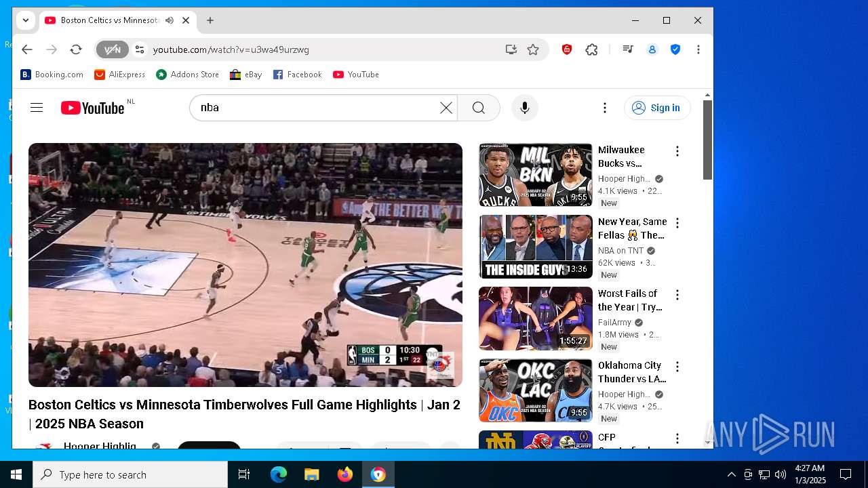The image size is (868, 488).
Task: Open YouTube settings three-dot menu
Action: (605, 108)
